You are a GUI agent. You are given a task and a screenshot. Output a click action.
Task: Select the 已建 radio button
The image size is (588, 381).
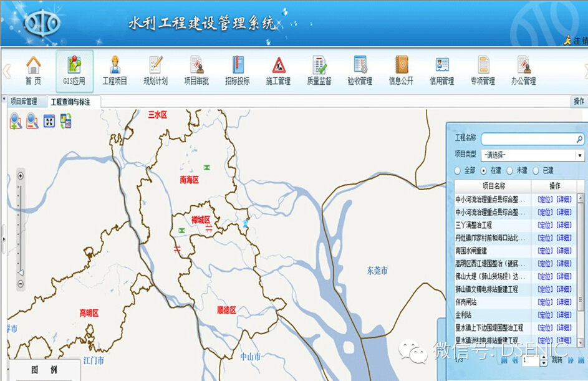[x=536, y=170]
